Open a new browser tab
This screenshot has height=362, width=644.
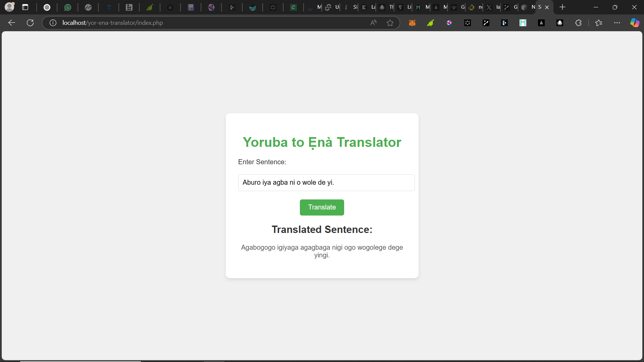[x=562, y=7]
